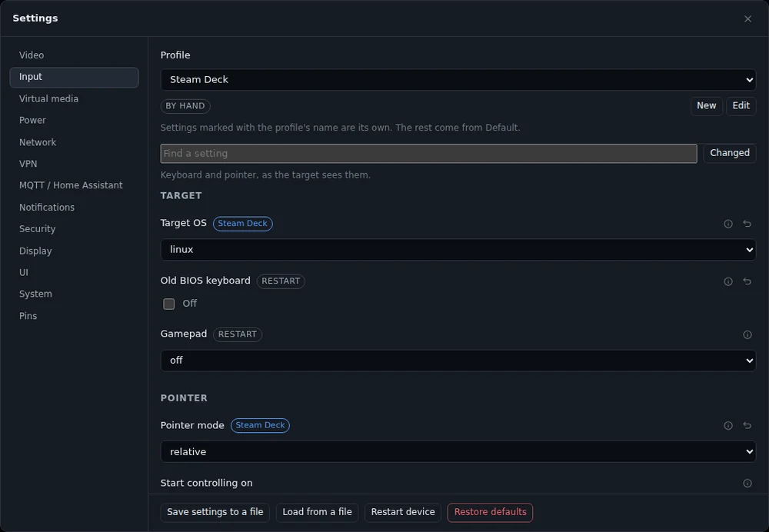Edit the current profile

click(741, 106)
